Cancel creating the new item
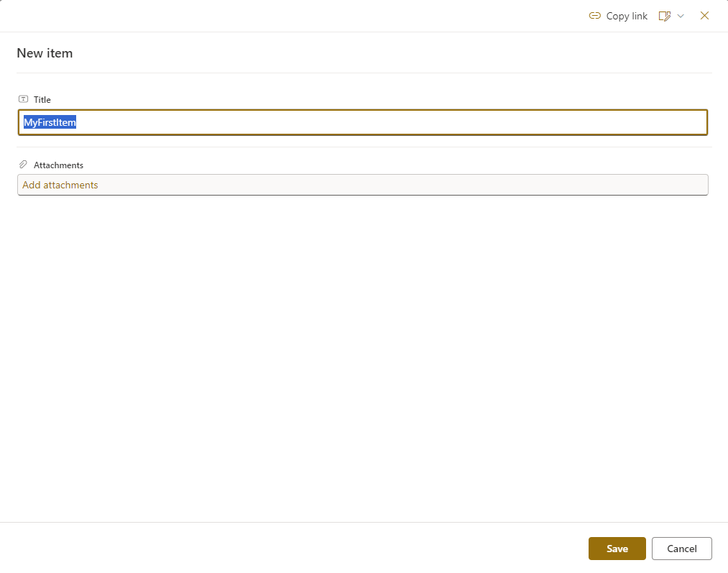Screen dimensions: 728x573 click(x=681, y=549)
